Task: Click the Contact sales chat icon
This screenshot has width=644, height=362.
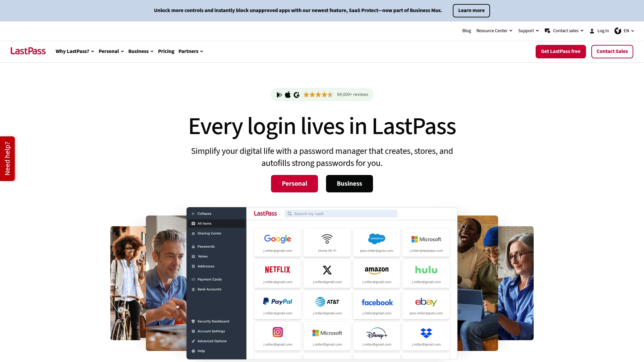Action: click(547, 31)
